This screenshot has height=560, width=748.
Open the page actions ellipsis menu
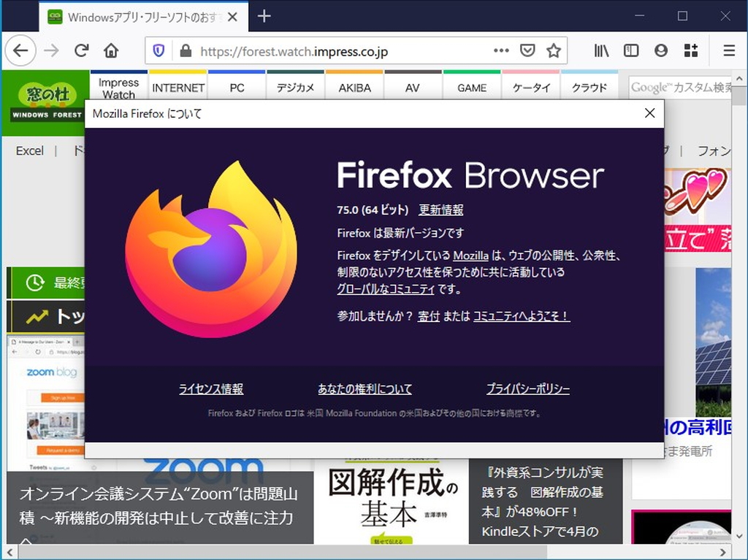click(x=501, y=50)
